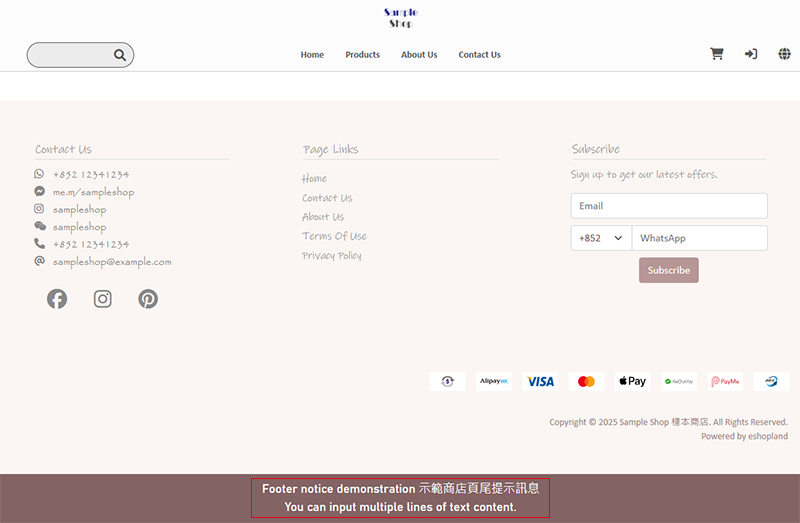
Task: Open the Facebook social icon
Action: coord(57,299)
